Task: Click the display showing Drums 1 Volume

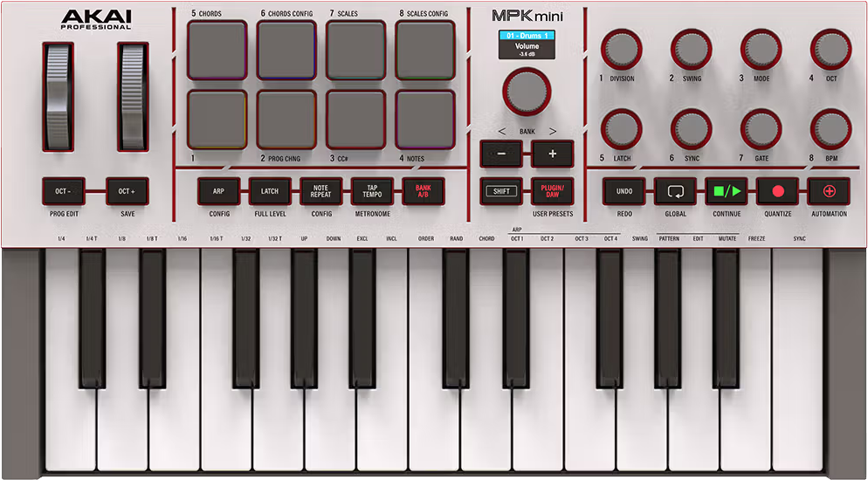Action: pyautogui.click(x=527, y=45)
